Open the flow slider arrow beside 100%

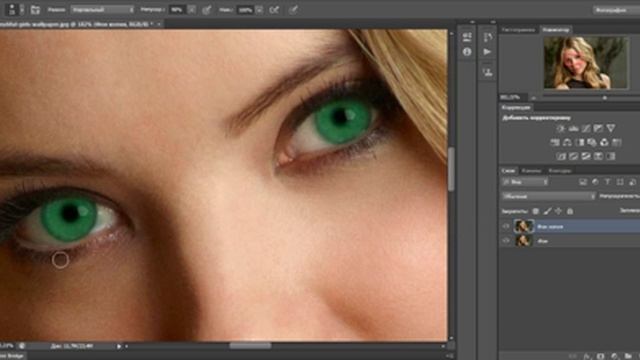[x=259, y=10]
